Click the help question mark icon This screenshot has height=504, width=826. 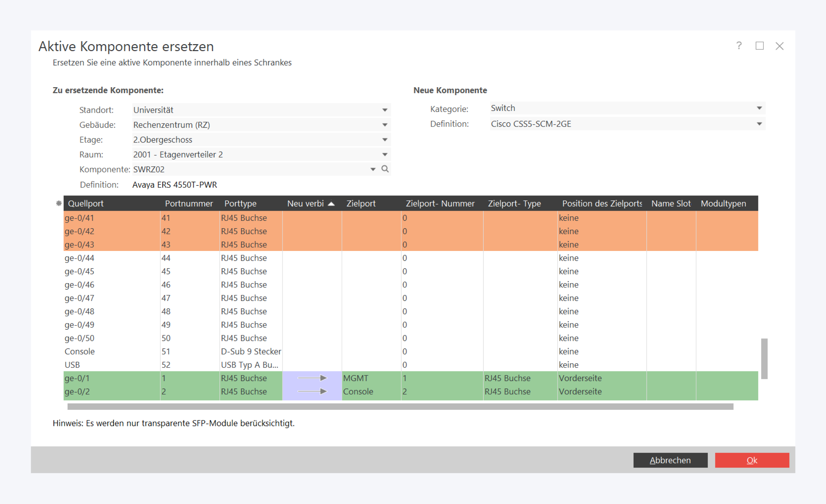tap(738, 46)
